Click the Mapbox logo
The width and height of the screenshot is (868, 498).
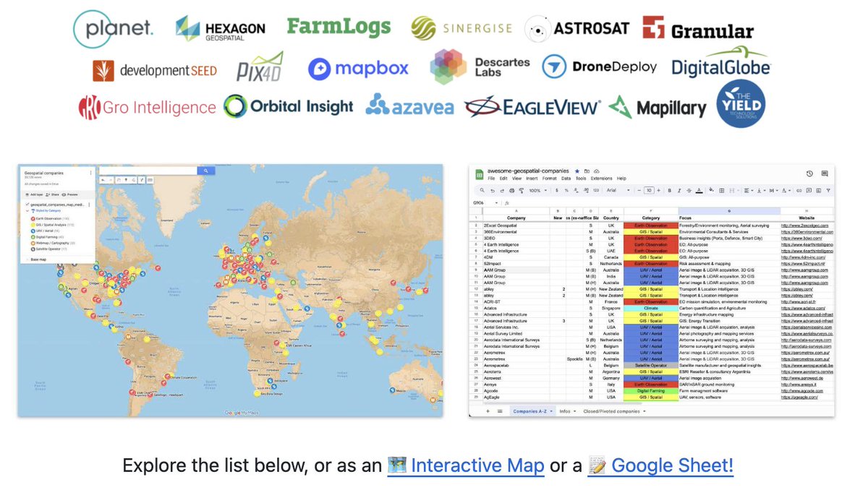point(358,69)
